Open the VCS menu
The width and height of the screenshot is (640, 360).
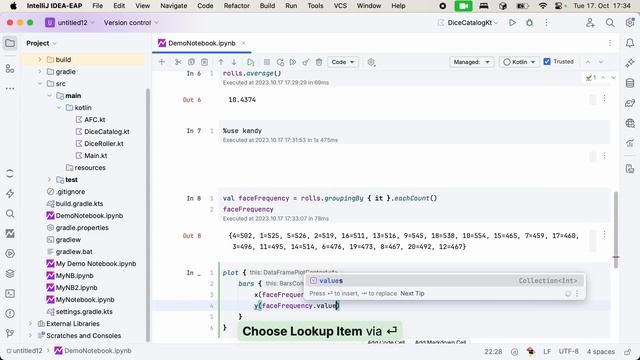pos(340,6)
